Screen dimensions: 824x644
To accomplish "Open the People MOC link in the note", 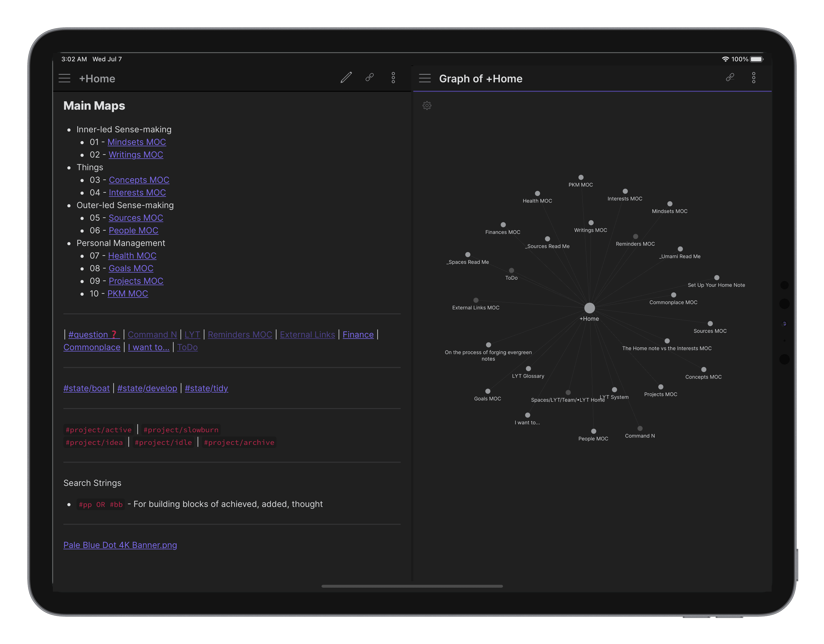I will tap(134, 230).
